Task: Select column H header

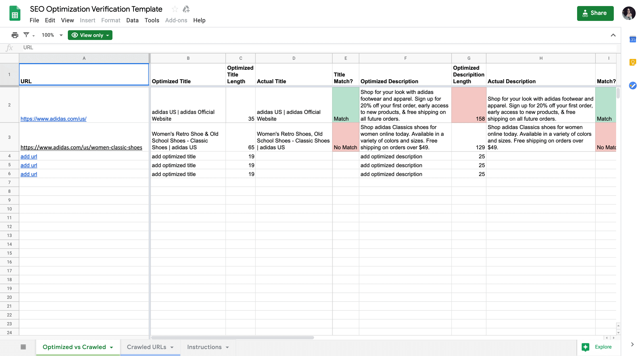Action: 541,58
